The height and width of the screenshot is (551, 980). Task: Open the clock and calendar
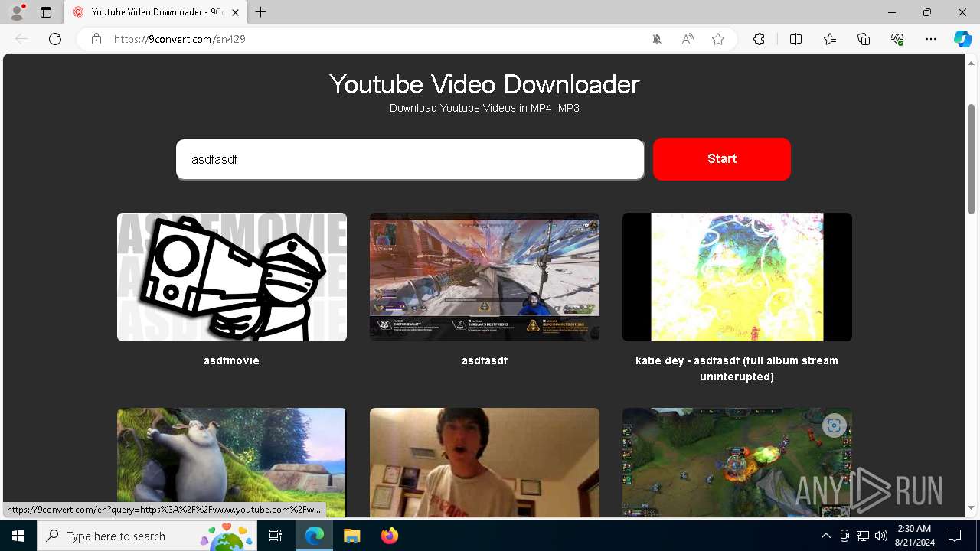(914, 536)
